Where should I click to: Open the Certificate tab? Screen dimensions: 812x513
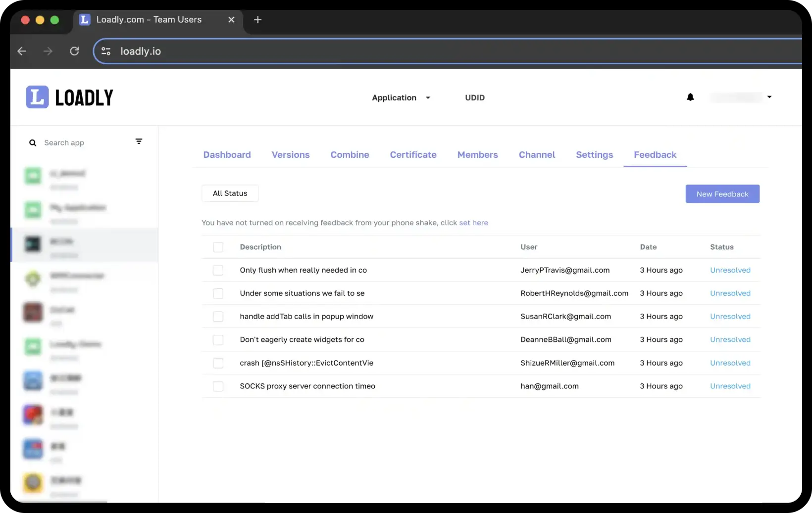coord(413,155)
